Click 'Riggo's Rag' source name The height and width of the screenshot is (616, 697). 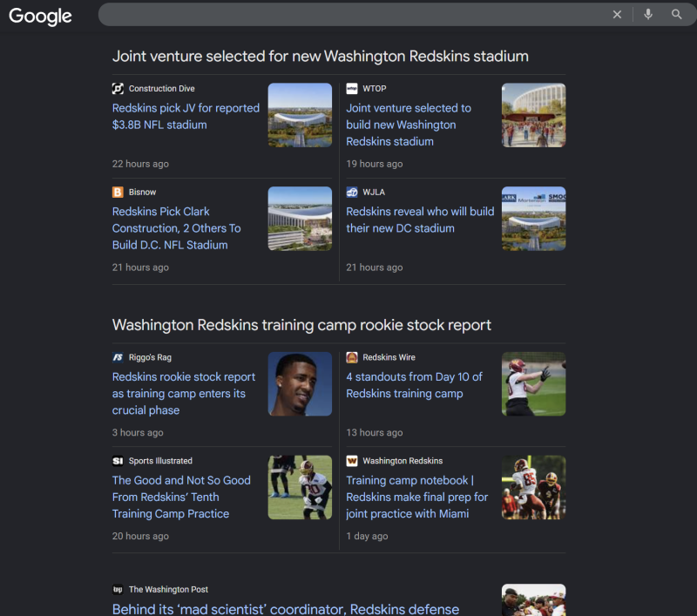pos(150,357)
